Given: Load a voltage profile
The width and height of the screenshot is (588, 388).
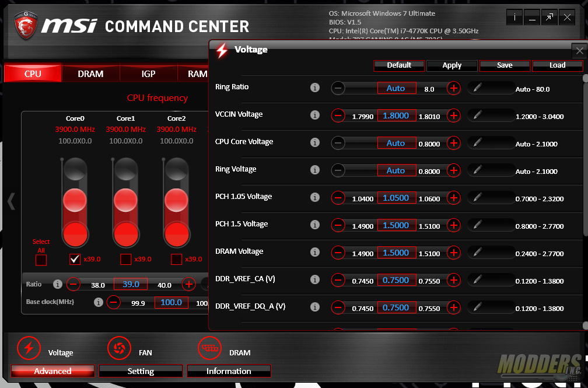Looking at the screenshot, I should [x=557, y=65].
